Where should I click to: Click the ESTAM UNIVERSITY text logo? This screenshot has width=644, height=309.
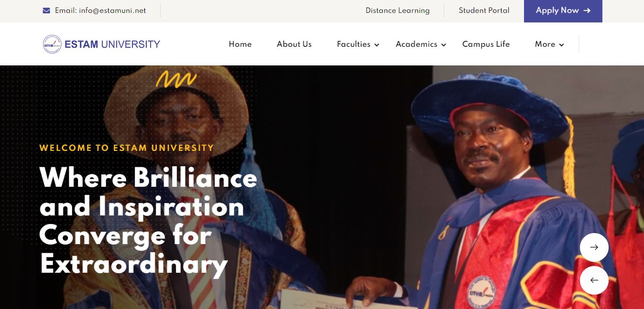coord(112,44)
